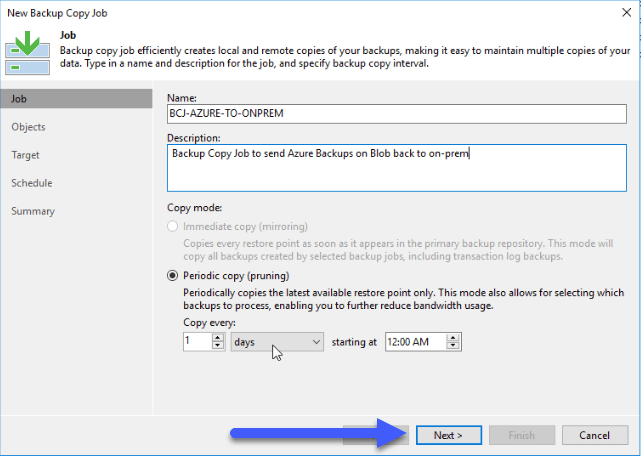Image resolution: width=641 pixels, height=456 pixels.
Task: Click the New Backup Copy Job title
Action: 57,13
